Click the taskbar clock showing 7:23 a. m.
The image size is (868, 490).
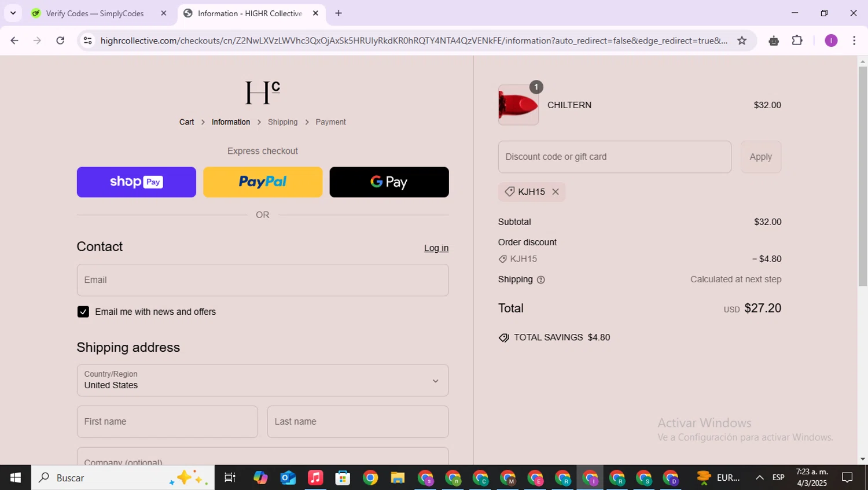(812, 478)
